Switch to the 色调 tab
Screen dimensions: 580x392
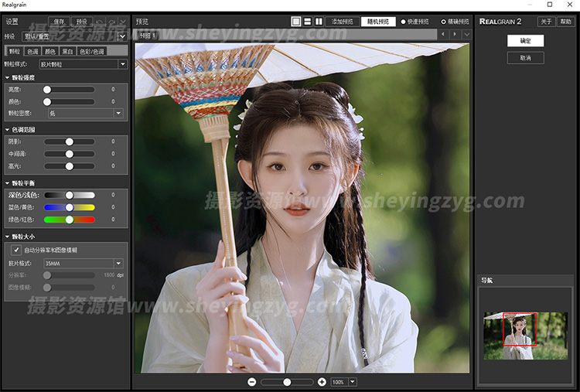32,50
